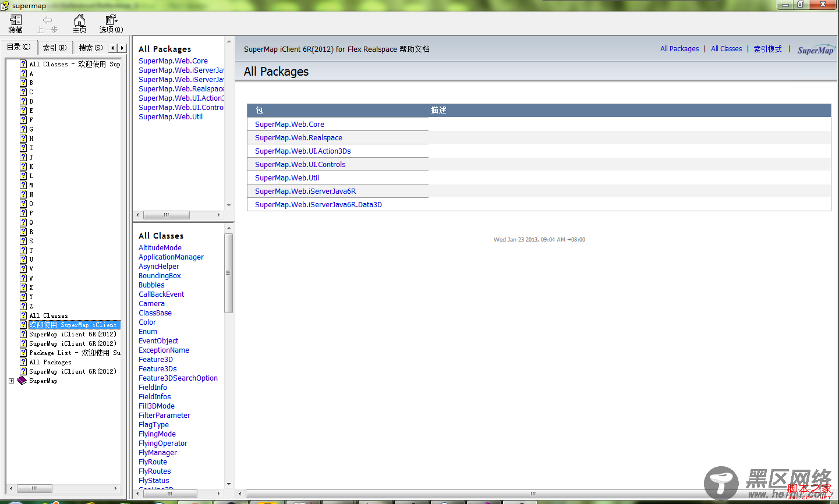The width and height of the screenshot is (839, 504).
Task: Open the All Packages header link
Action: pos(679,49)
